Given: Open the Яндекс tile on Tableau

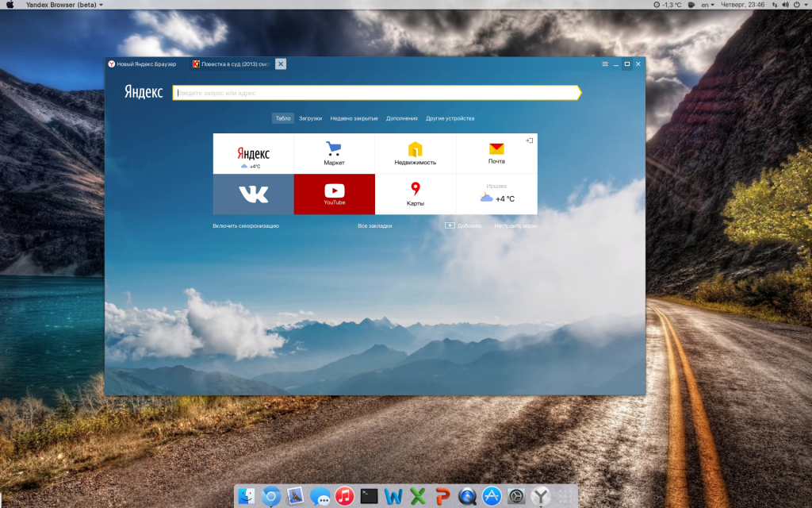Looking at the screenshot, I should coord(253,154).
